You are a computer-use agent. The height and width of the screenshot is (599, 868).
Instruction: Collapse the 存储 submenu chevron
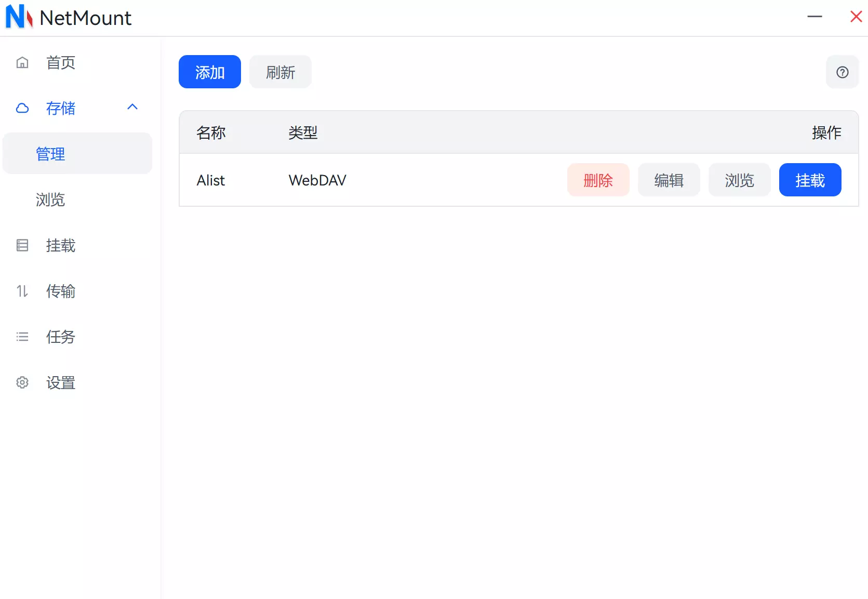(x=132, y=107)
